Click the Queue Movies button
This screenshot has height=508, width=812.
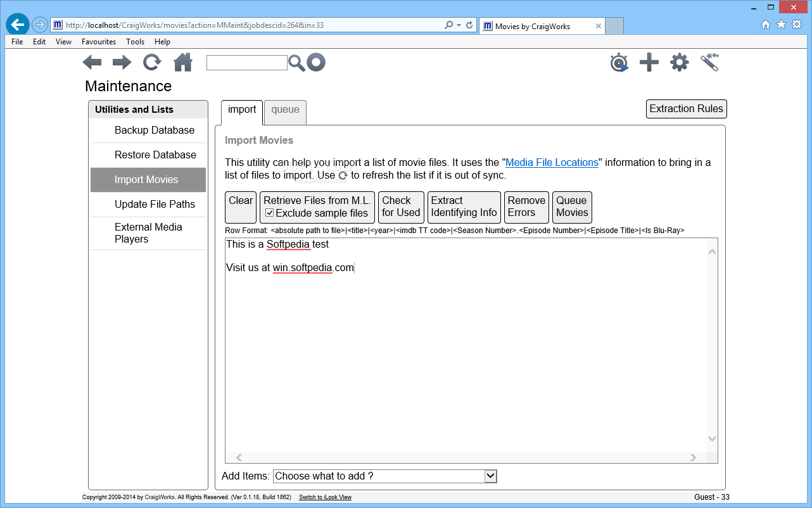pyautogui.click(x=572, y=207)
